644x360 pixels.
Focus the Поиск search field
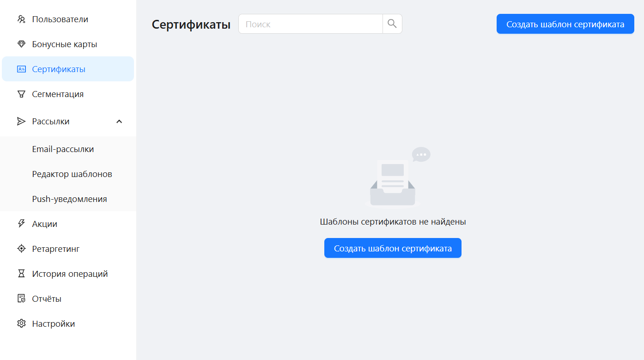310,24
